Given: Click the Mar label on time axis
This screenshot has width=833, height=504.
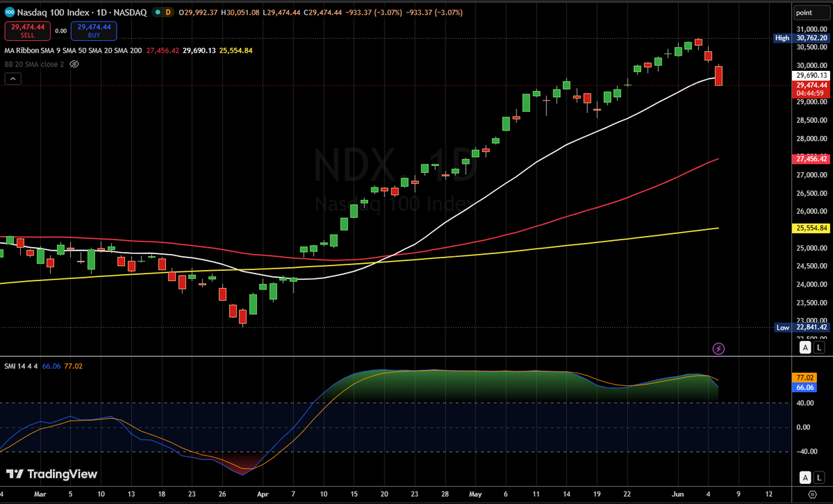Looking at the screenshot, I should click(x=40, y=496).
